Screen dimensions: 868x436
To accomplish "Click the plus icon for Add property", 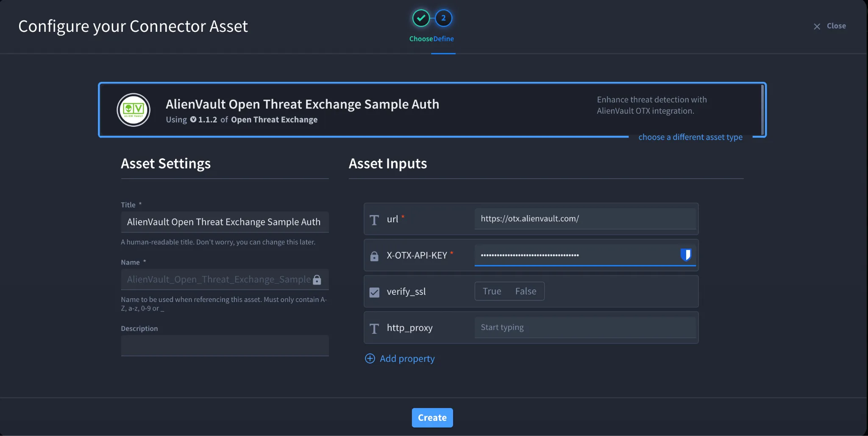I will point(370,358).
